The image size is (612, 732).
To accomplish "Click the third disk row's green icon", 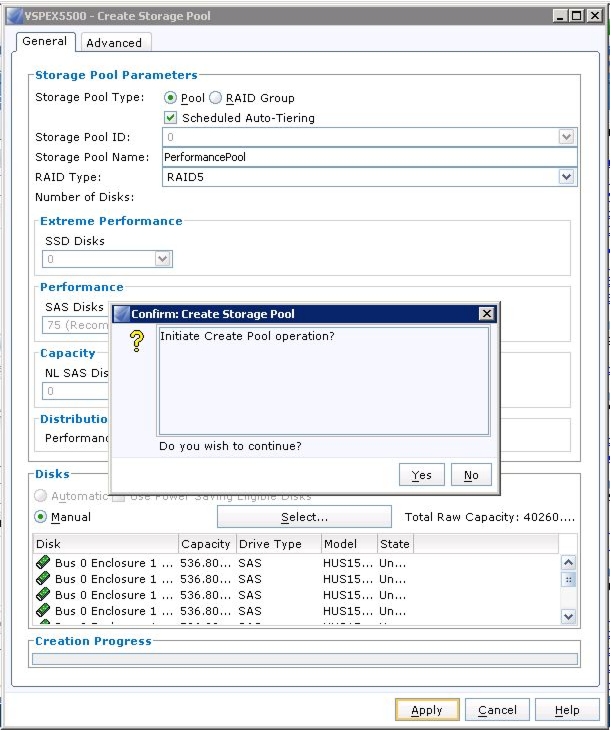I will click(x=43, y=595).
